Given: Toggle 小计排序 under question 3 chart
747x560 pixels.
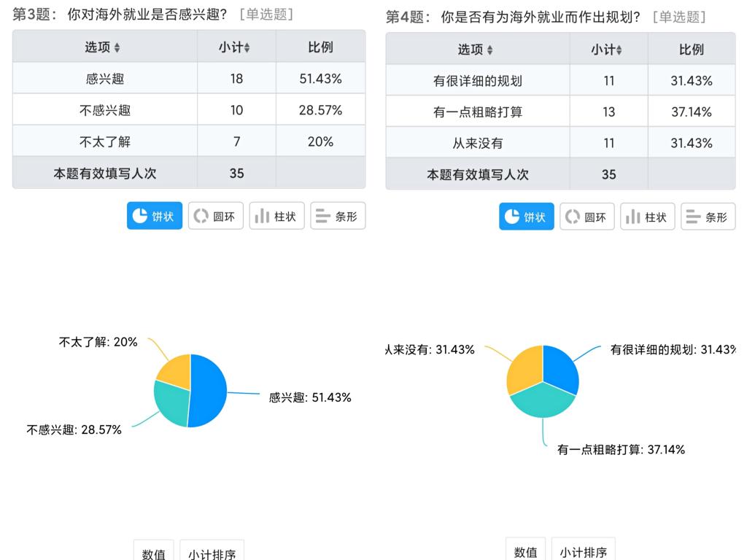Looking at the screenshot, I should (x=212, y=553).
